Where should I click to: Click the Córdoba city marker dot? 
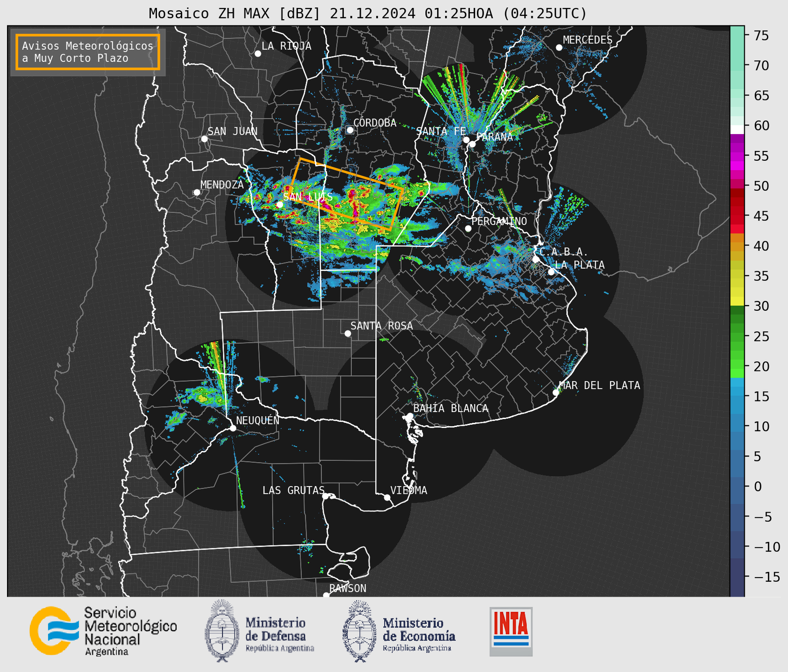click(x=350, y=130)
